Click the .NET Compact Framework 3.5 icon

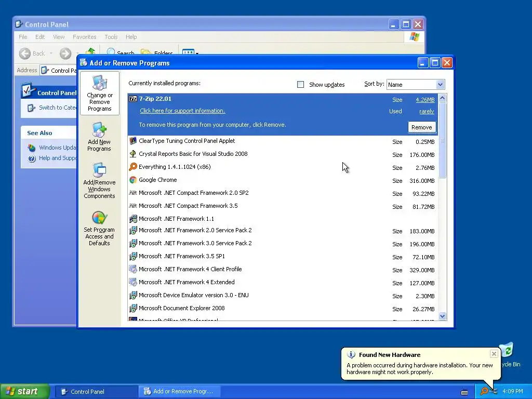(x=133, y=206)
